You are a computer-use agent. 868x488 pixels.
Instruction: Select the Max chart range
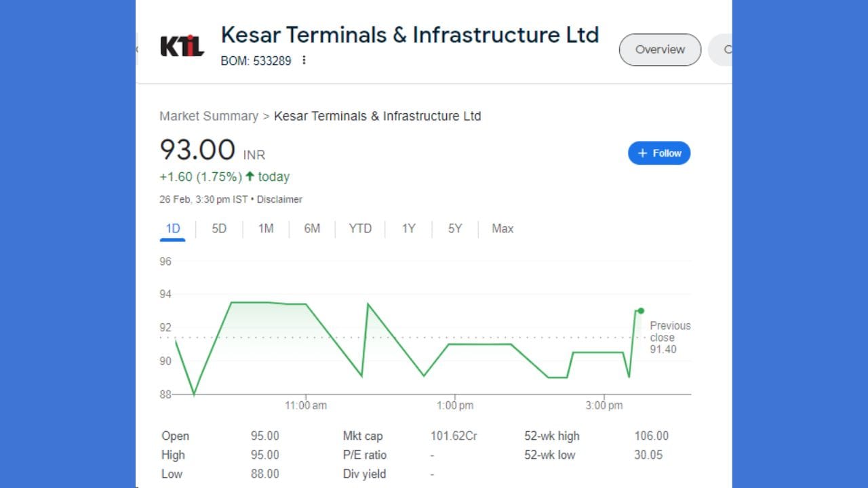click(x=502, y=228)
